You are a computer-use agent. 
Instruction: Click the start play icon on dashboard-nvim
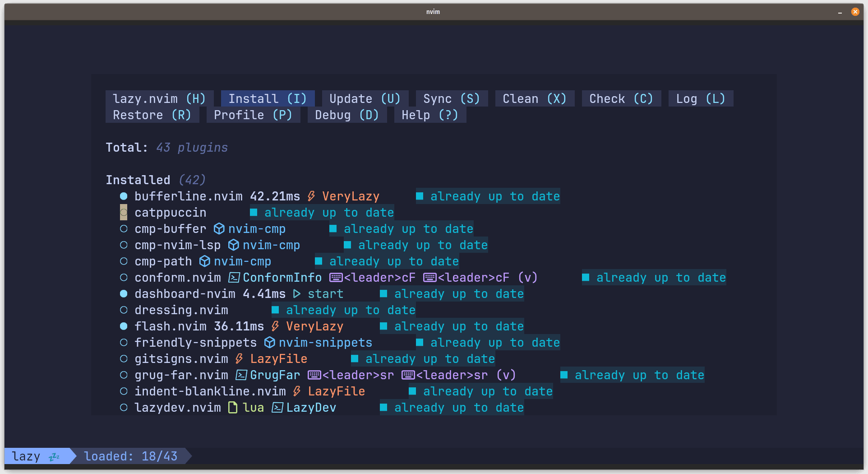coord(296,294)
